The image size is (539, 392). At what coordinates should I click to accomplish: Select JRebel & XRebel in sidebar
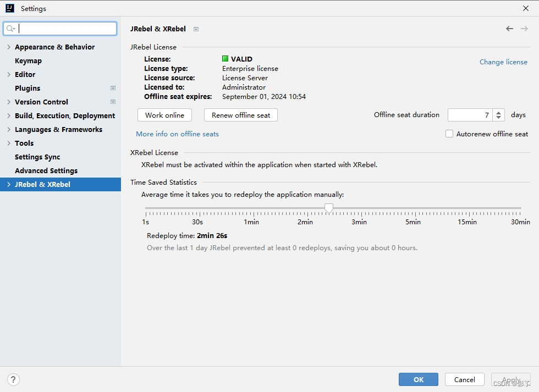pos(61,185)
